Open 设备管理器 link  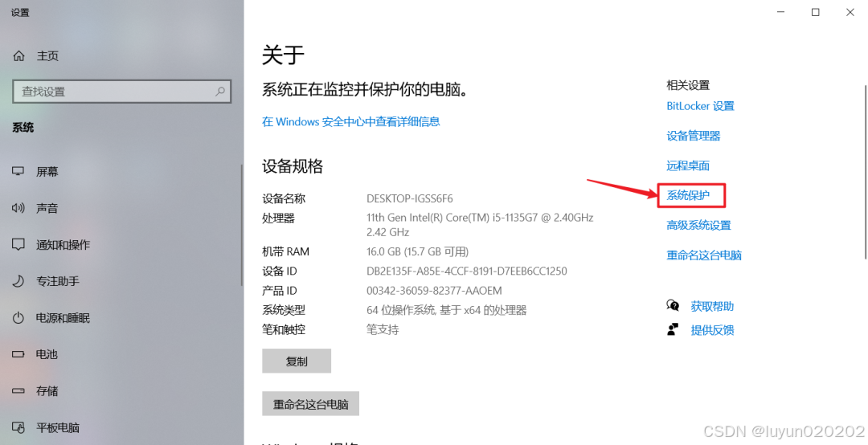(693, 136)
